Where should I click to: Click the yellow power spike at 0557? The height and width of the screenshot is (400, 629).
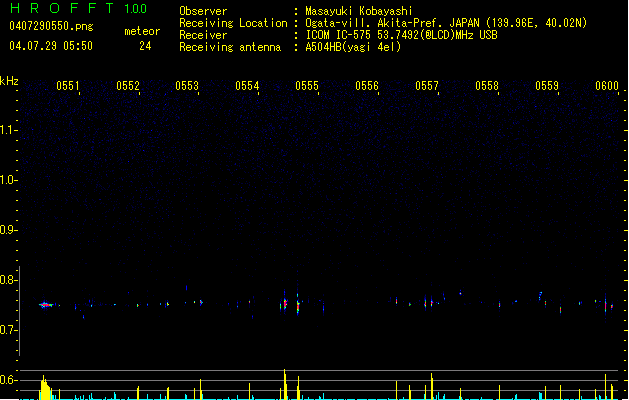click(x=432, y=386)
